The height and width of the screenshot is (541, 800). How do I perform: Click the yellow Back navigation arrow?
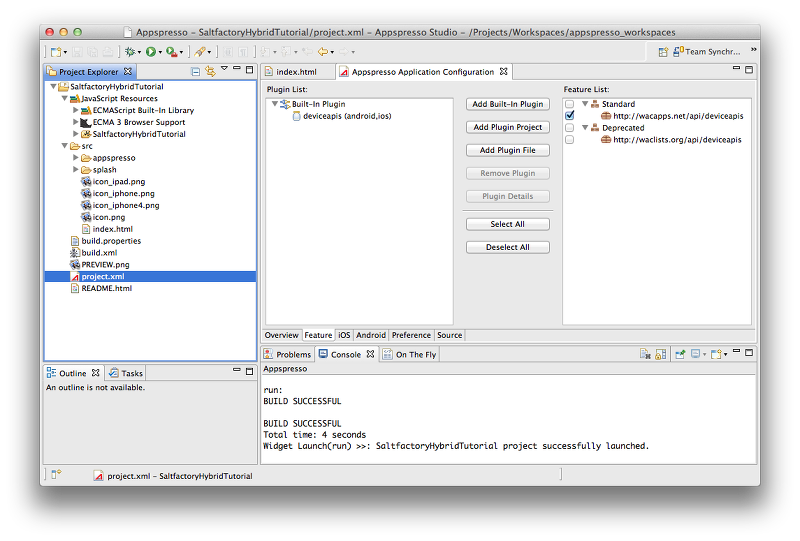click(322, 52)
